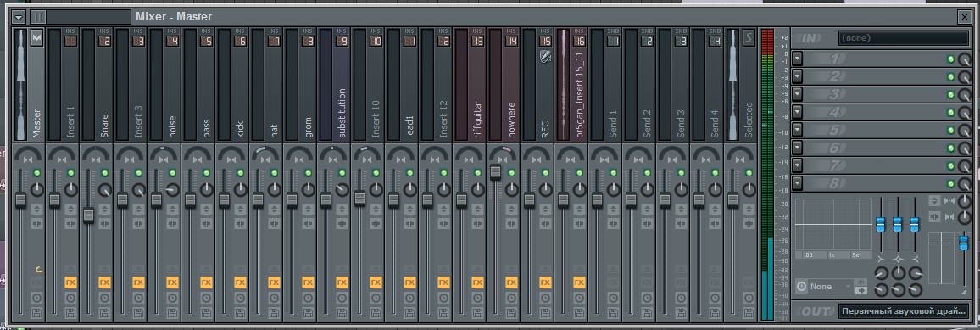Click the mix level knob of slot 2
The image size is (980, 330).
(x=965, y=77)
